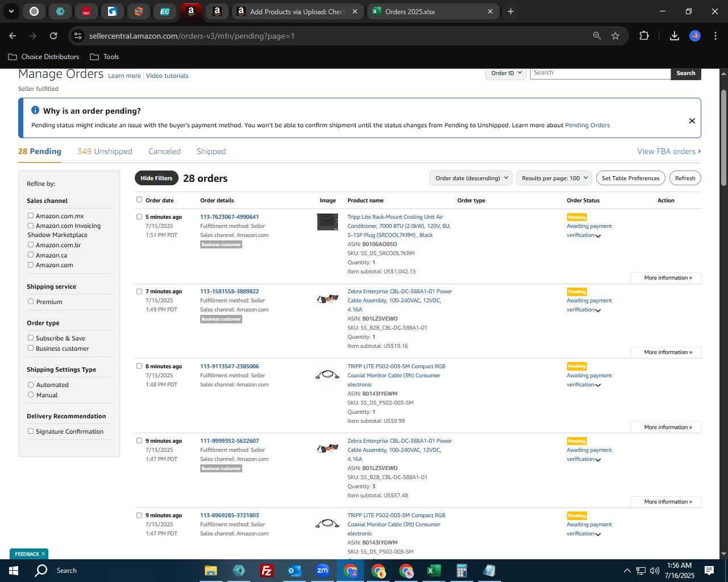Open the Windows Start menu

pyautogui.click(x=13, y=571)
